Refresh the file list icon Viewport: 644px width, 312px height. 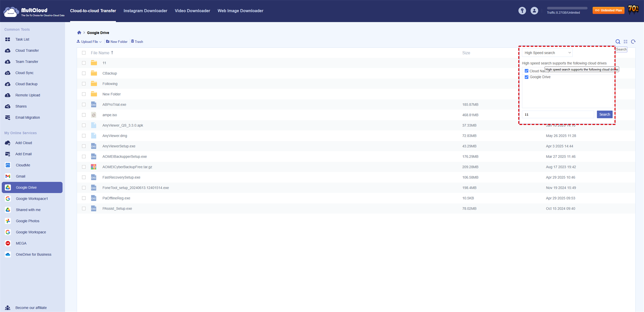[633, 42]
